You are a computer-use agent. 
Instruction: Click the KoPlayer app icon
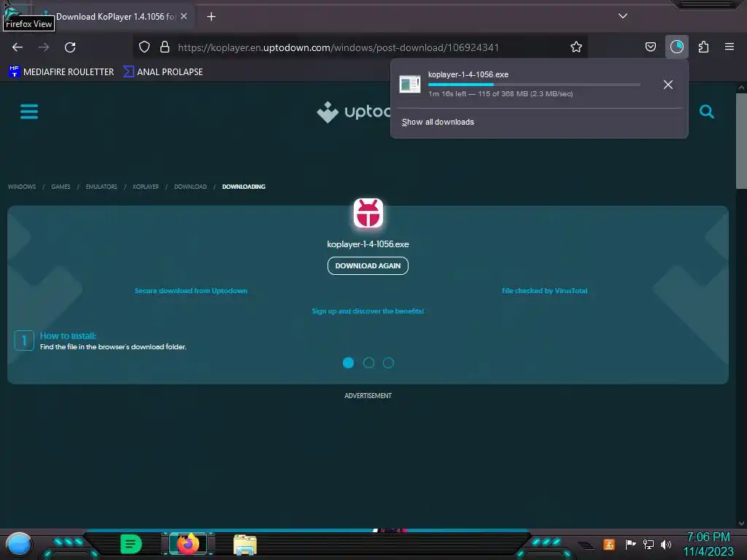click(368, 214)
